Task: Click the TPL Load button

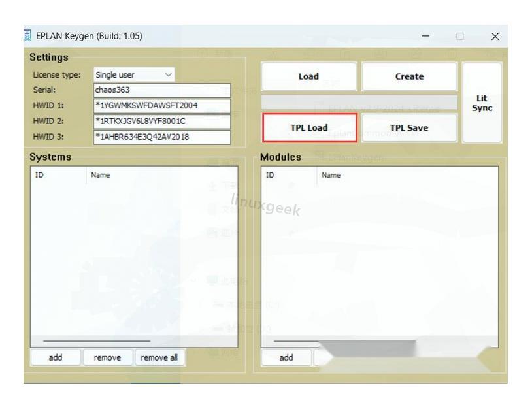Action: (309, 128)
